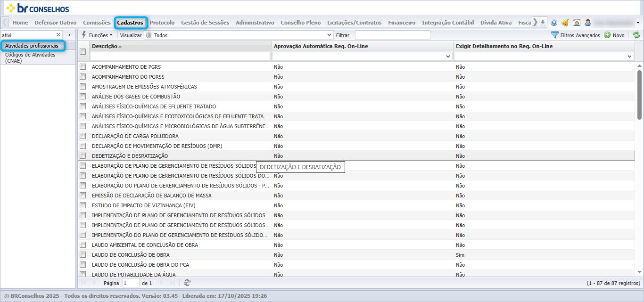
Task: Check the ANÁLISE DOS GASES DE COMBUSTÃO checkbox
Action: (83, 97)
